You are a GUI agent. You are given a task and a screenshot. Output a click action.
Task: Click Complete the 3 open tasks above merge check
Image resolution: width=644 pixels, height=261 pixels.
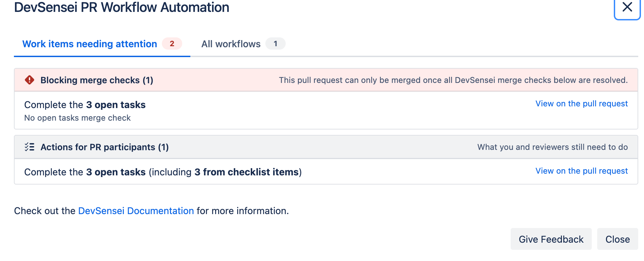[85, 105]
